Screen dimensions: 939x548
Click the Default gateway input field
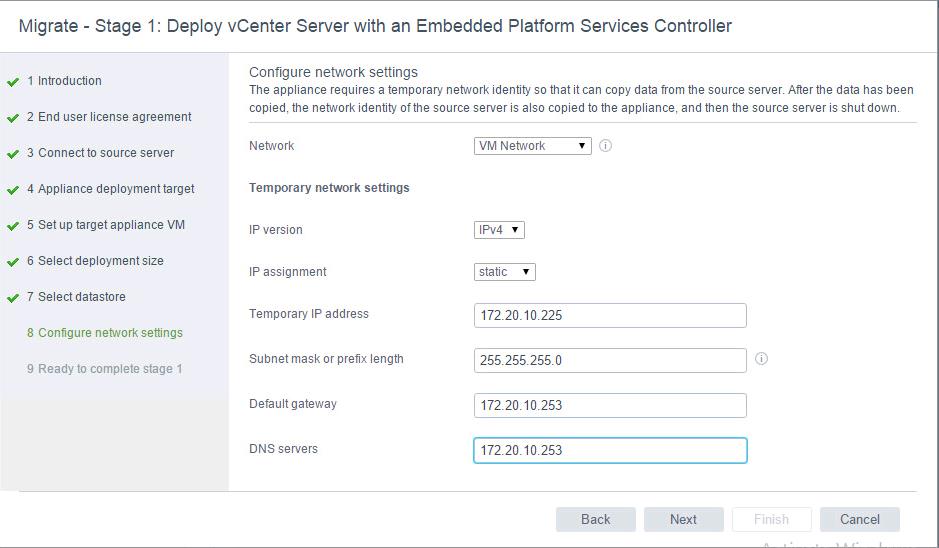click(x=610, y=405)
